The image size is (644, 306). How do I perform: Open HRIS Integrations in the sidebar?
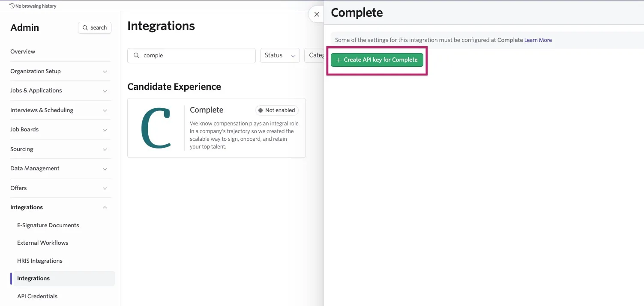(40, 261)
